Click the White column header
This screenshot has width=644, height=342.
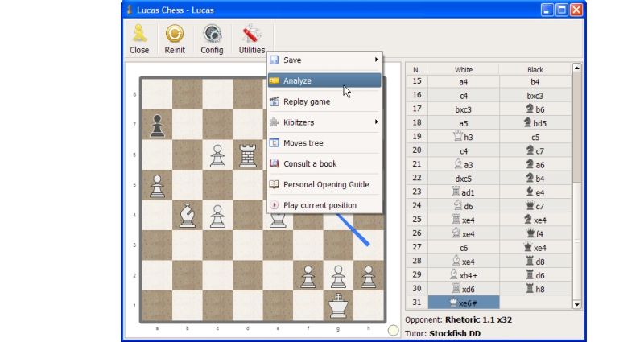(464, 69)
